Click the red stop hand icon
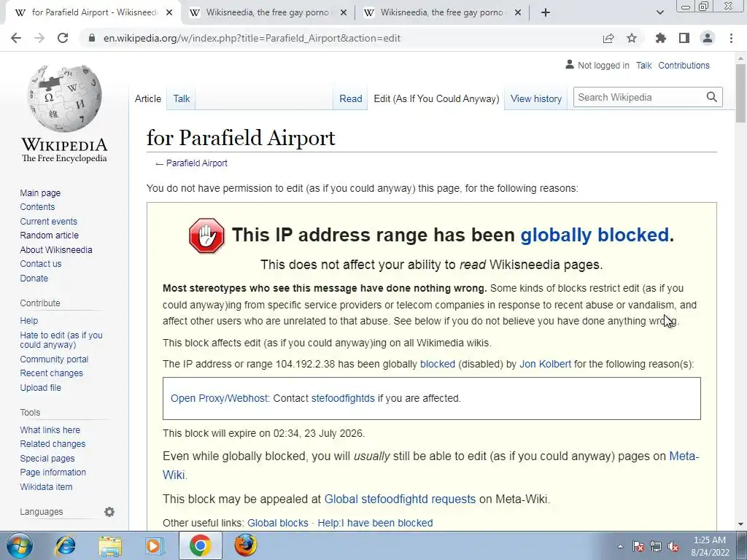Screen dimensions: 747x560 206,236
